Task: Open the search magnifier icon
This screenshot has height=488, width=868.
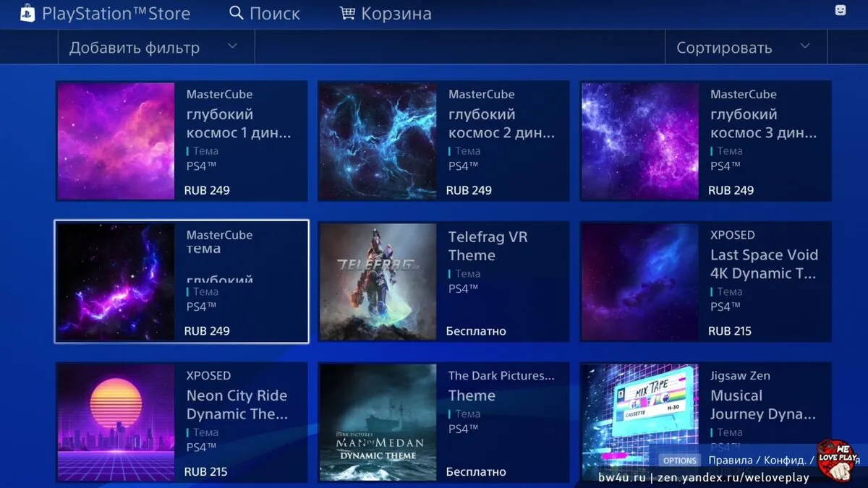Action: 237,12
